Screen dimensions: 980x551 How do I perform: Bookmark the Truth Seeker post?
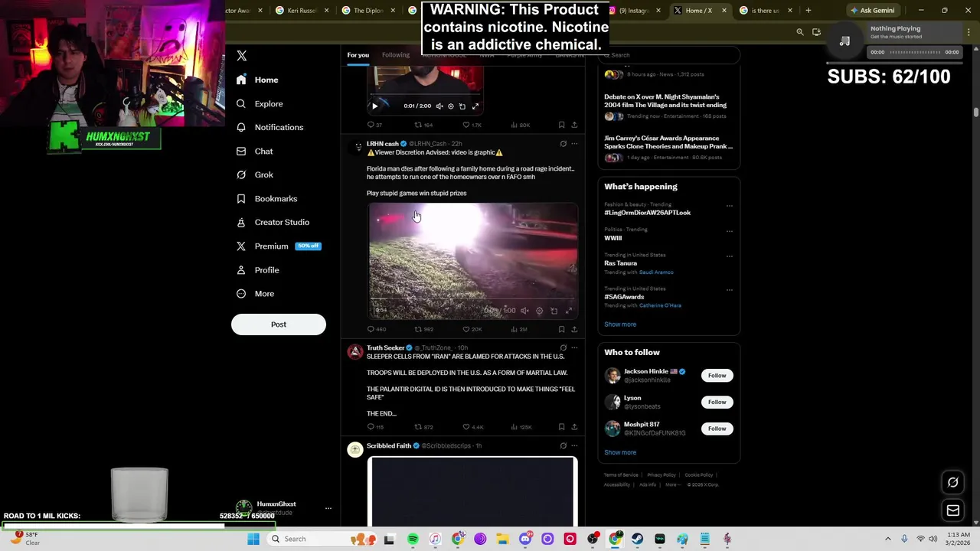click(561, 427)
